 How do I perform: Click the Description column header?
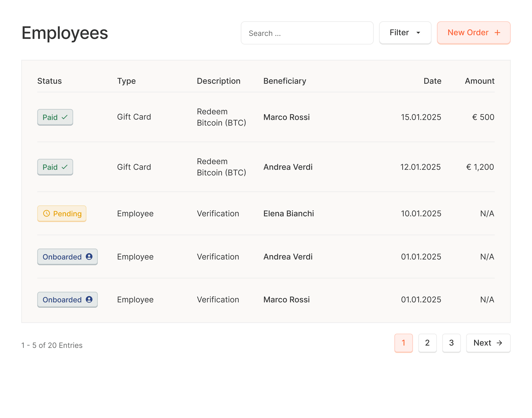pyautogui.click(x=218, y=81)
